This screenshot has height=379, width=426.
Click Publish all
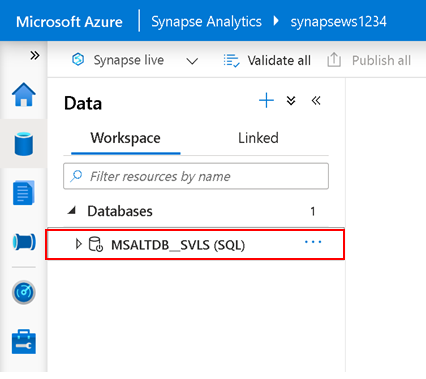(369, 60)
